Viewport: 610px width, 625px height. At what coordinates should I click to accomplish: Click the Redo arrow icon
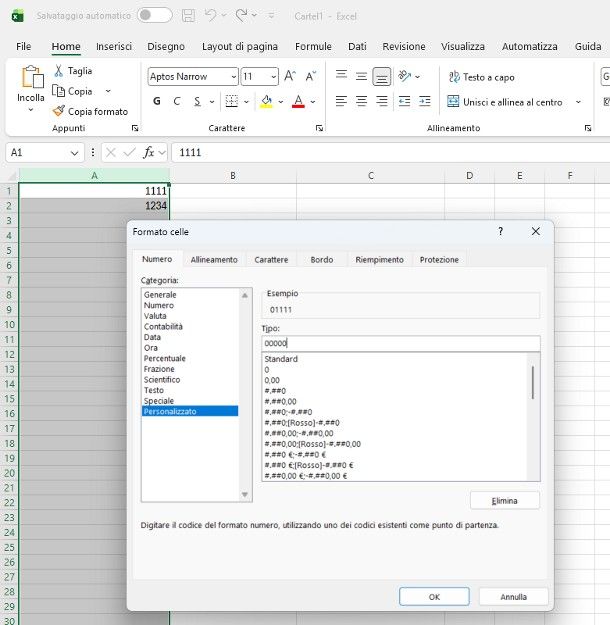click(x=241, y=16)
